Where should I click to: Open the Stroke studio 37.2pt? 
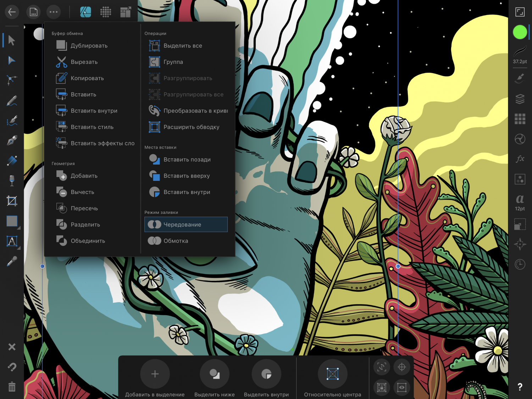(520, 55)
